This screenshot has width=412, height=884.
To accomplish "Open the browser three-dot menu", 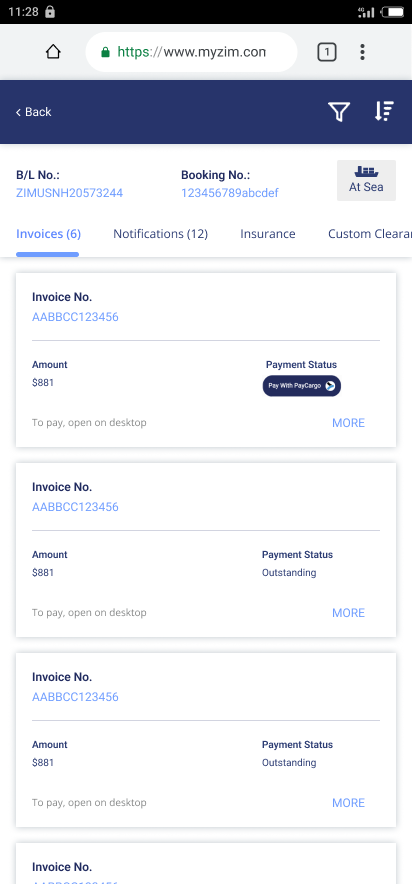I will pos(362,52).
